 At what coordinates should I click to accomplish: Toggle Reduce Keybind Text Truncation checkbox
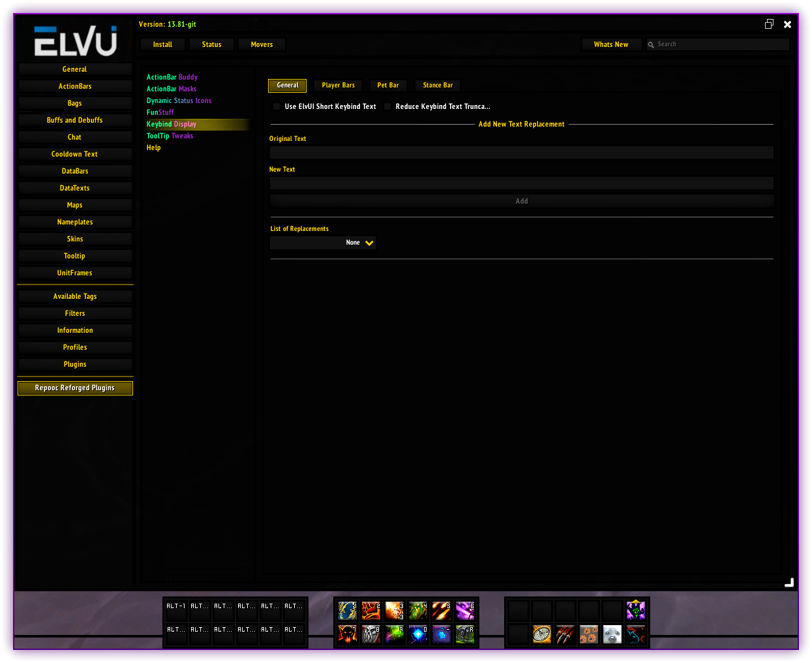(x=387, y=106)
